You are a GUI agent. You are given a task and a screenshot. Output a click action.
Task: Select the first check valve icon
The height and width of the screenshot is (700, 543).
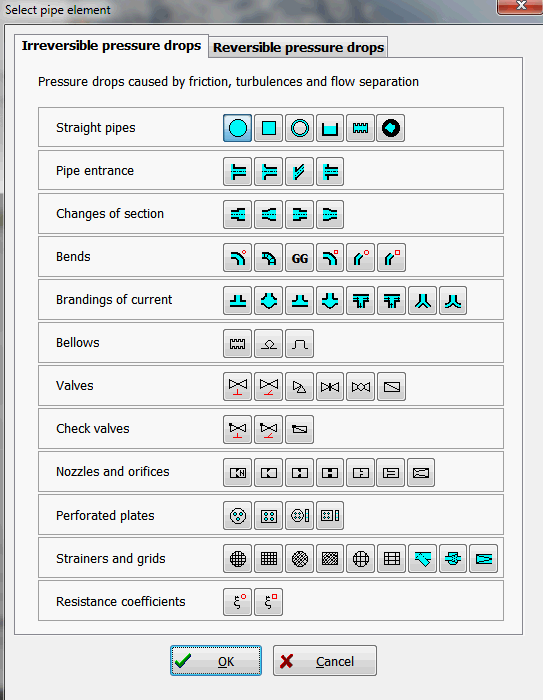[x=238, y=429]
